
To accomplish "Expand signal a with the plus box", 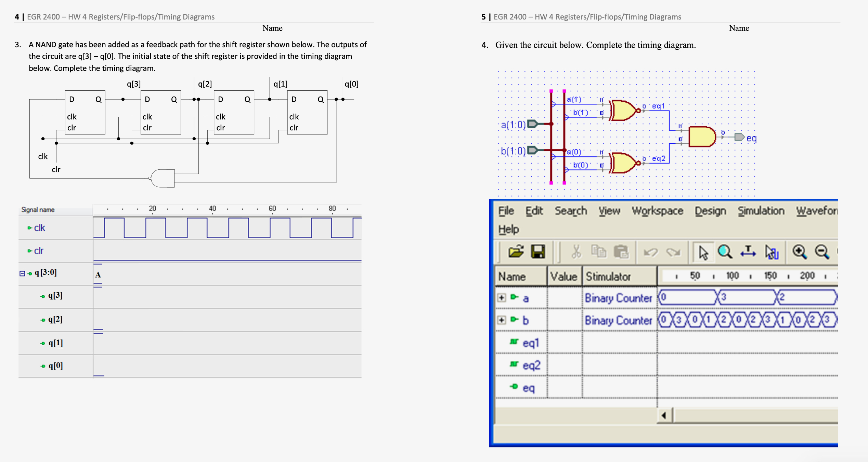I will click(x=501, y=298).
